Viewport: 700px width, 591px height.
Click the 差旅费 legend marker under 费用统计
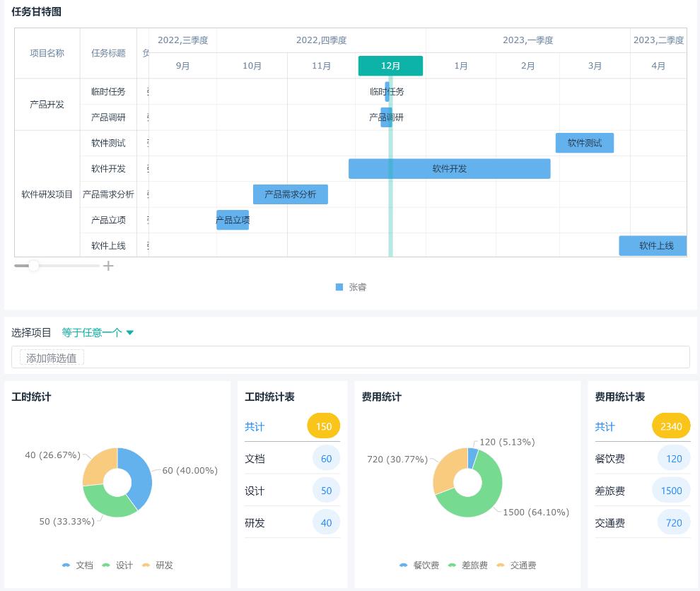(453, 565)
